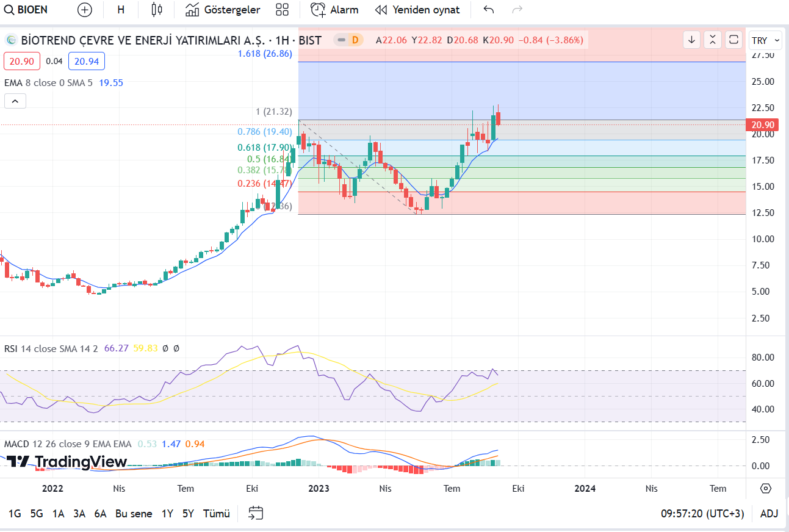
Task: Open the indicator templates grid icon
Action: pyautogui.click(x=282, y=10)
